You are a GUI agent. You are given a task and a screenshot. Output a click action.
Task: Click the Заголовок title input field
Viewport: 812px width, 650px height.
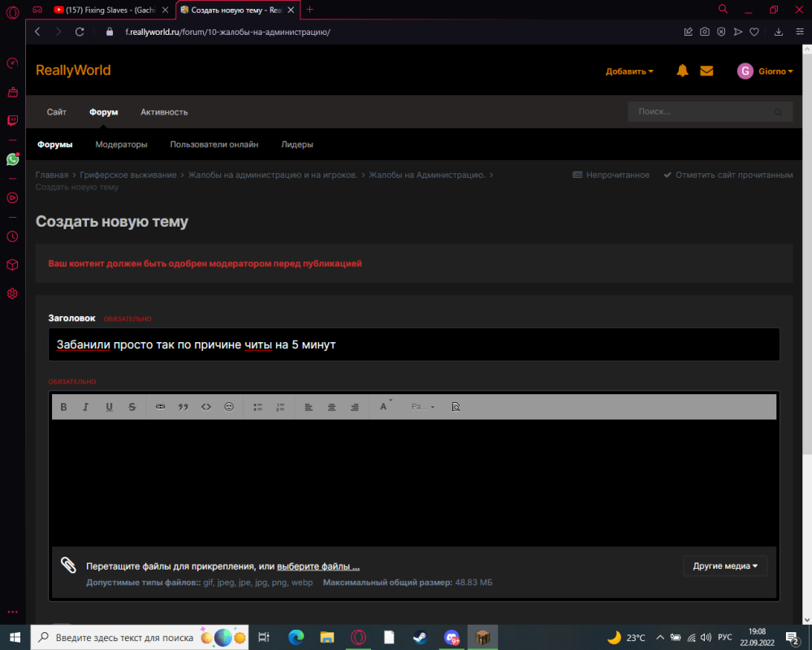pos(414,344)
